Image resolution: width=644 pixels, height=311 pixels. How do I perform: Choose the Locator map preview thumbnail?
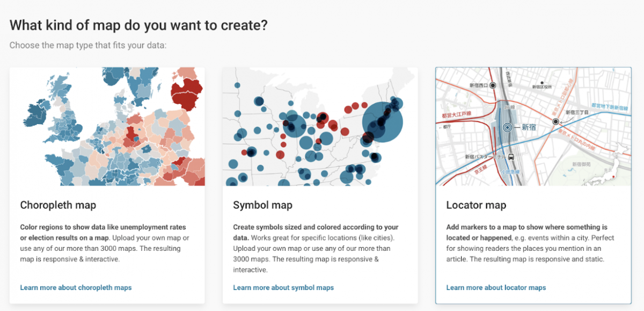pos(533,127)
